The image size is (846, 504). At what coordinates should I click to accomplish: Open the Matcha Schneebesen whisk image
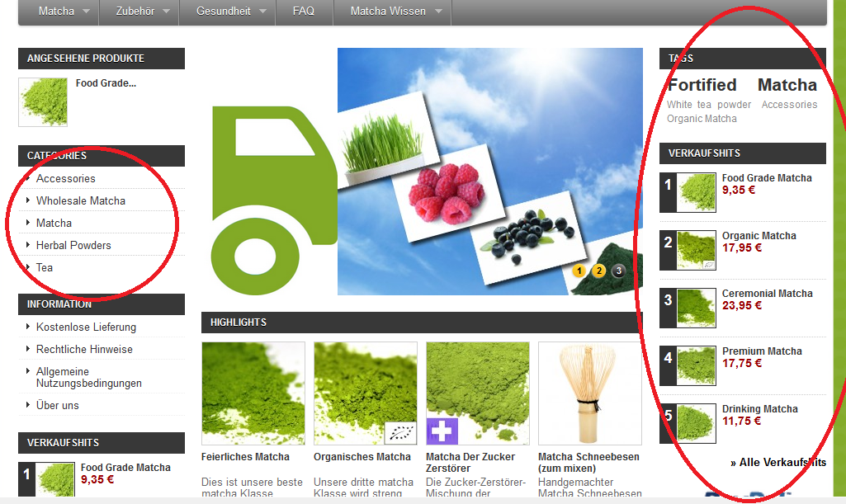pos(589,393)
